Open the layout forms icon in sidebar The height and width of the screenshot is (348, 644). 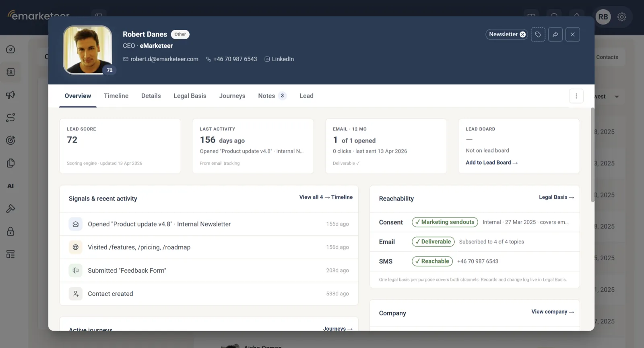(10, 254)
